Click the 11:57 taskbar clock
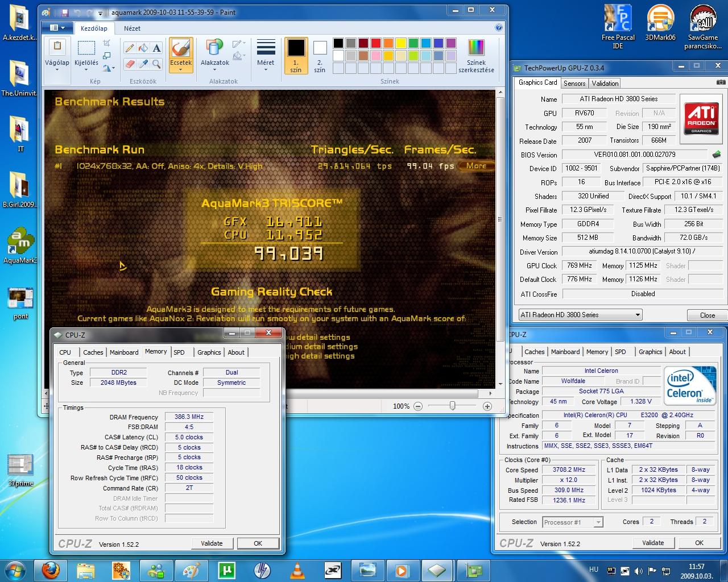This screenshot has height=582, width=728. click(696, 567)
